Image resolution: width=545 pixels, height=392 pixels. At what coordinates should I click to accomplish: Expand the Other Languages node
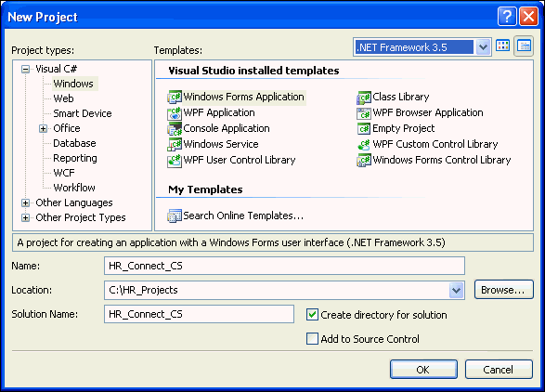click(x=25, y=203)
